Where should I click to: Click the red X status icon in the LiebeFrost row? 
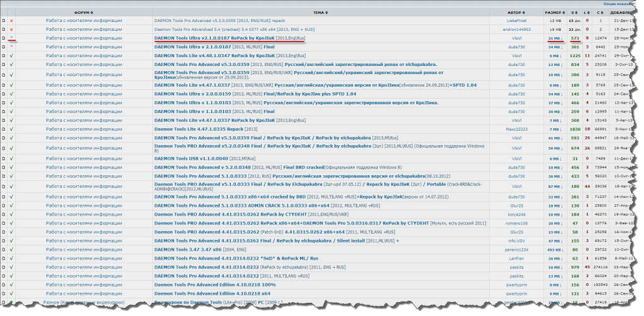pos(11,21)
